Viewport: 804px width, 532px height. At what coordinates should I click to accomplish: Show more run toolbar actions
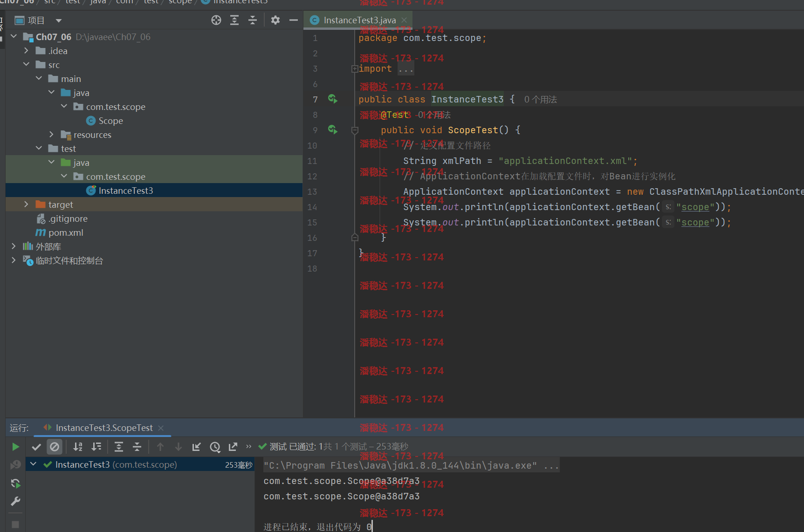coord(248,446)
